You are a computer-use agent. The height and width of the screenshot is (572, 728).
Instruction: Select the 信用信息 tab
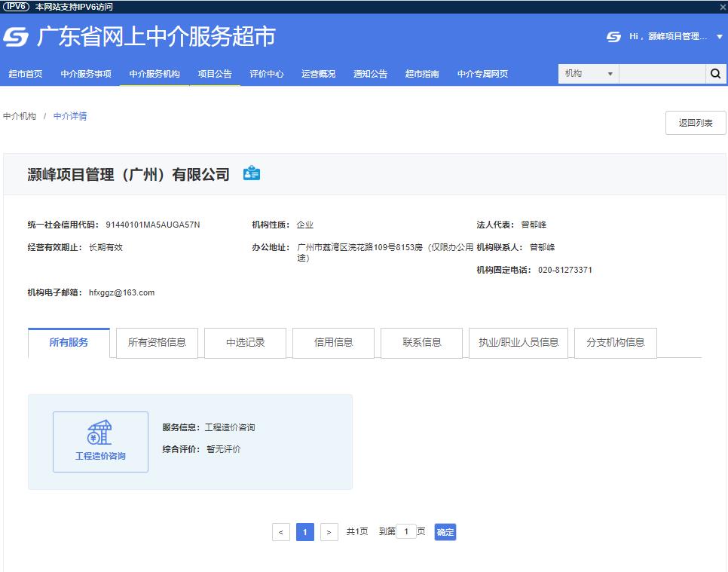pos(333,342)
